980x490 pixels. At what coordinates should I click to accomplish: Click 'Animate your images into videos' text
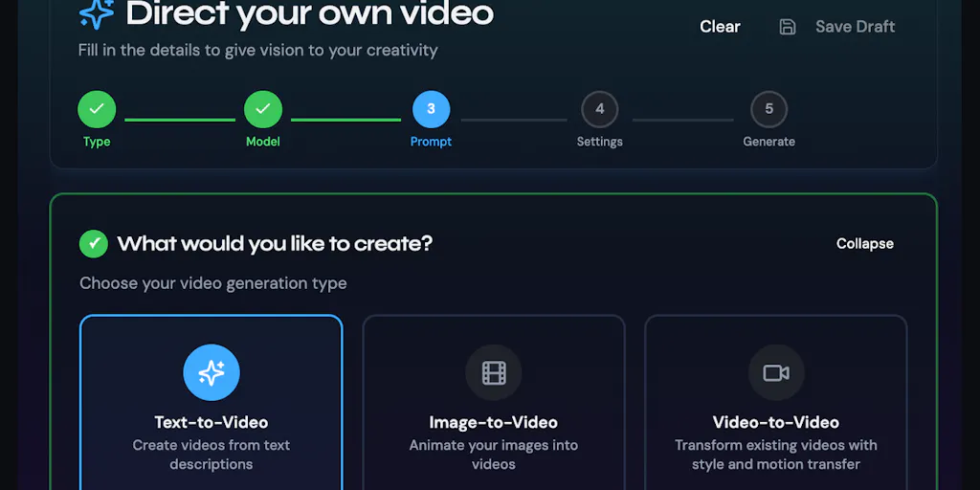pyautogui.click(x=494, y=455)
